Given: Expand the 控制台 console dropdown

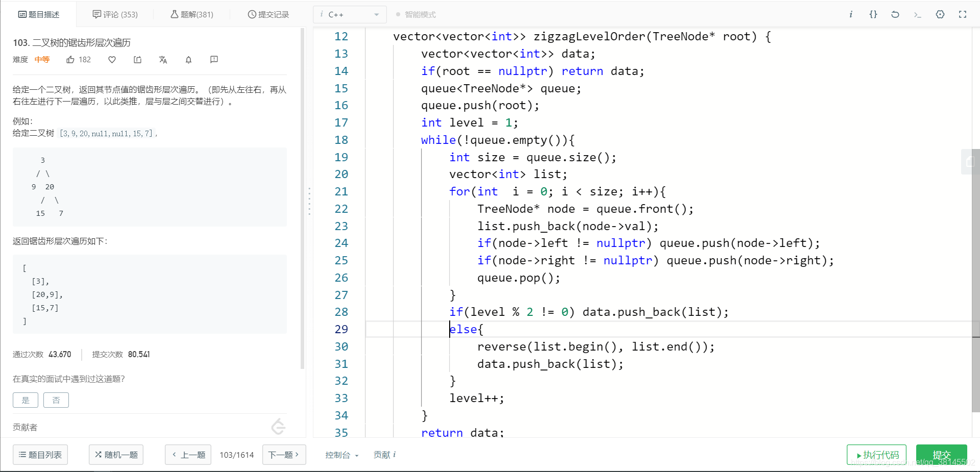Looking at the screenshot, I should [342, 455].
